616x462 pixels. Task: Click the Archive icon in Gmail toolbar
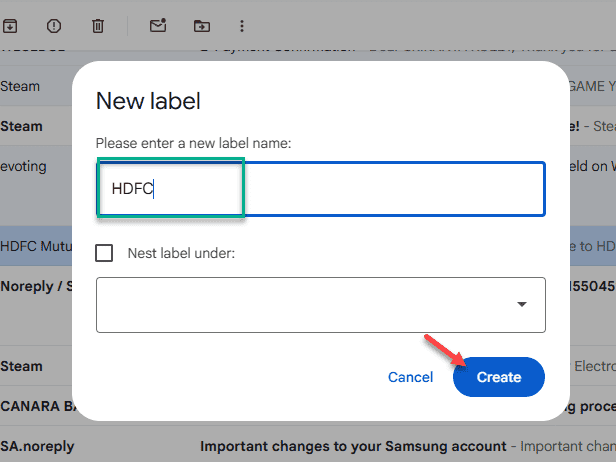point(10,26)
